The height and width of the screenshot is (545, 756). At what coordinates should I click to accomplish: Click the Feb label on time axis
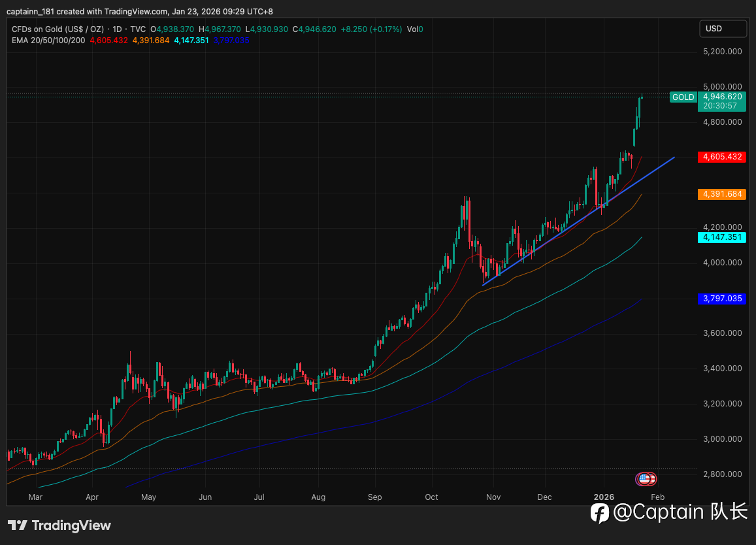click(x=657, y=497)
